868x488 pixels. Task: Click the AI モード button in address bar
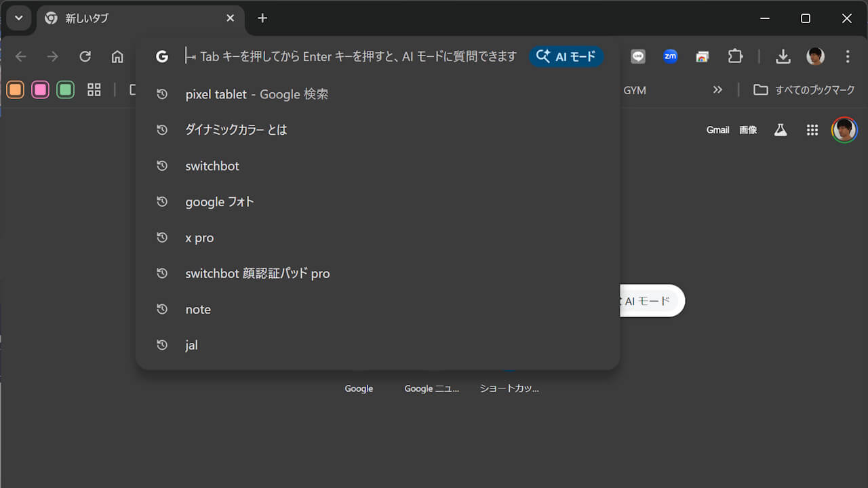(566, 57)
